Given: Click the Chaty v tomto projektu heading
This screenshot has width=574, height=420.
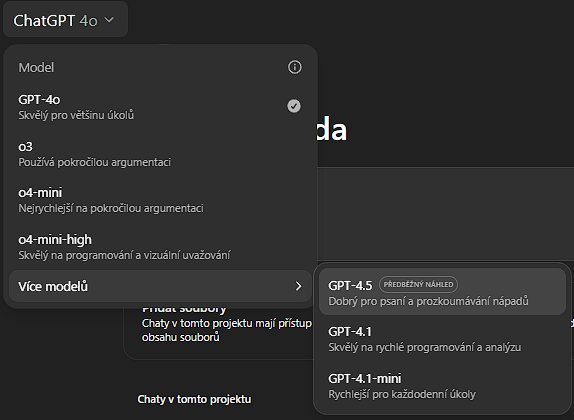Looking at the screenshot, I should (x=194, y=399).
